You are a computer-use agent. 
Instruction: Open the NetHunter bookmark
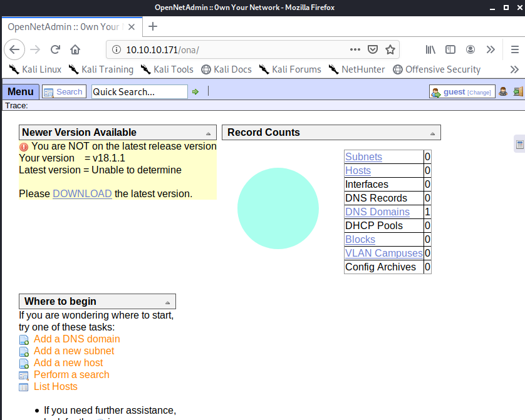(356, 69)
